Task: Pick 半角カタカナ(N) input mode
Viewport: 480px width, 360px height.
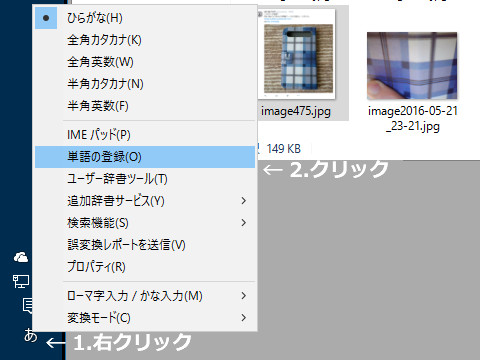Action: [x=145, y=84]
